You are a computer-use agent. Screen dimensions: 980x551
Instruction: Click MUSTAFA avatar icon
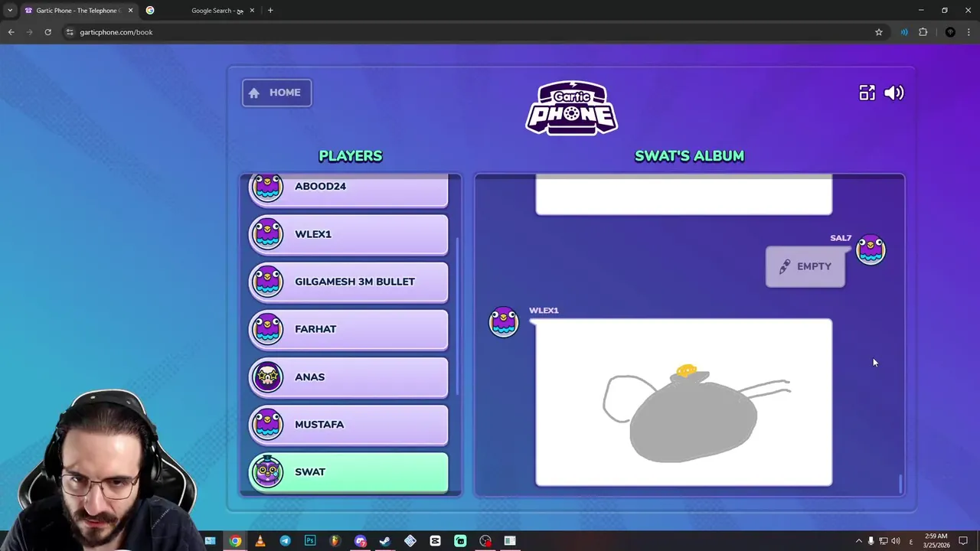pyautogui.click(x=268, y=424)
